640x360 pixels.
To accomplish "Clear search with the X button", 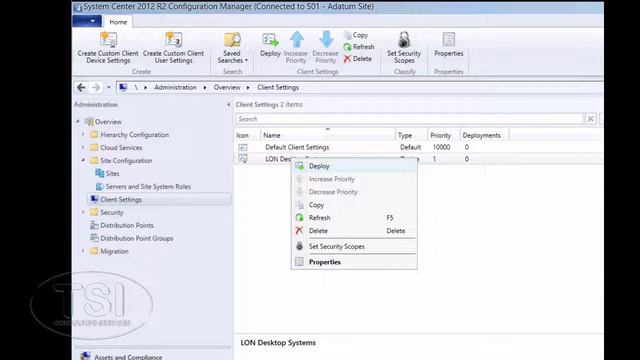I will click(x=590, y=119).
